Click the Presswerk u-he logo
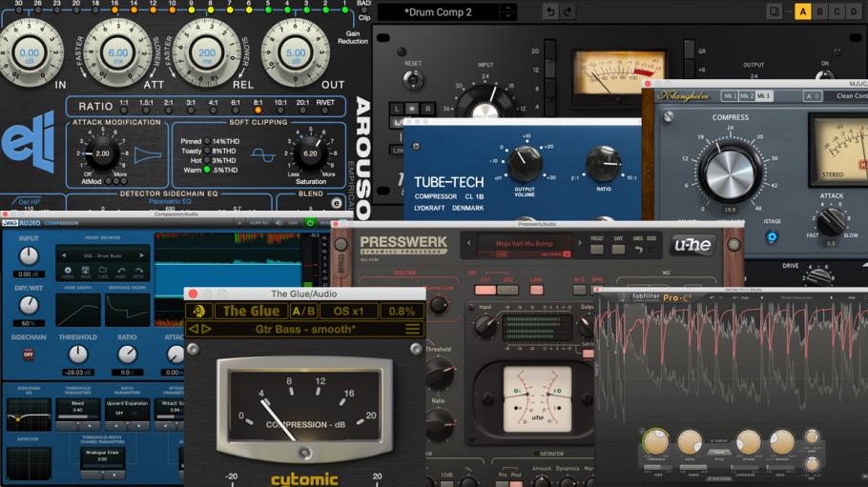 pyautogui.click(x=692, y=245)
